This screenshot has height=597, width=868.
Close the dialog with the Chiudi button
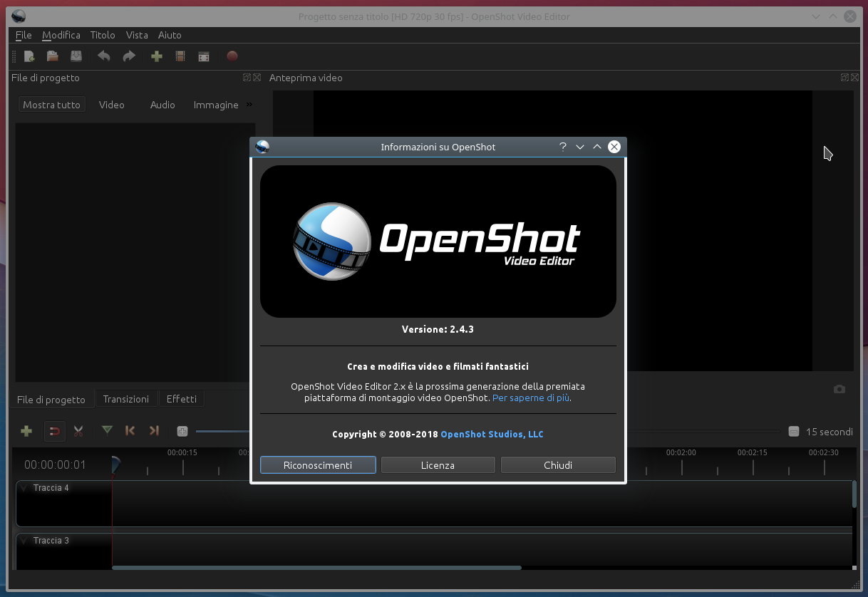click(x=558, y=465)
